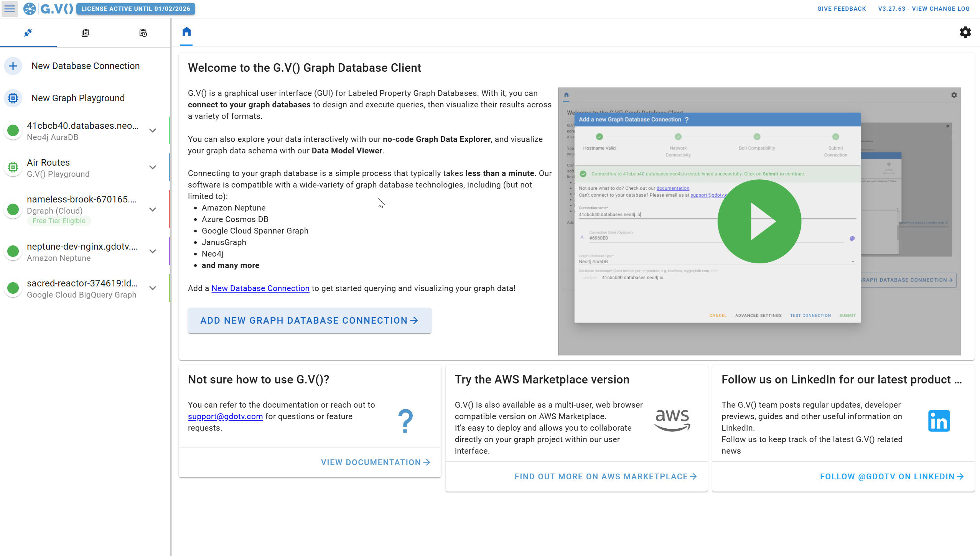Click the Free Tier Eligible badge
The image size is (980, 556).
pyautogui.click(x=59, y=221)
